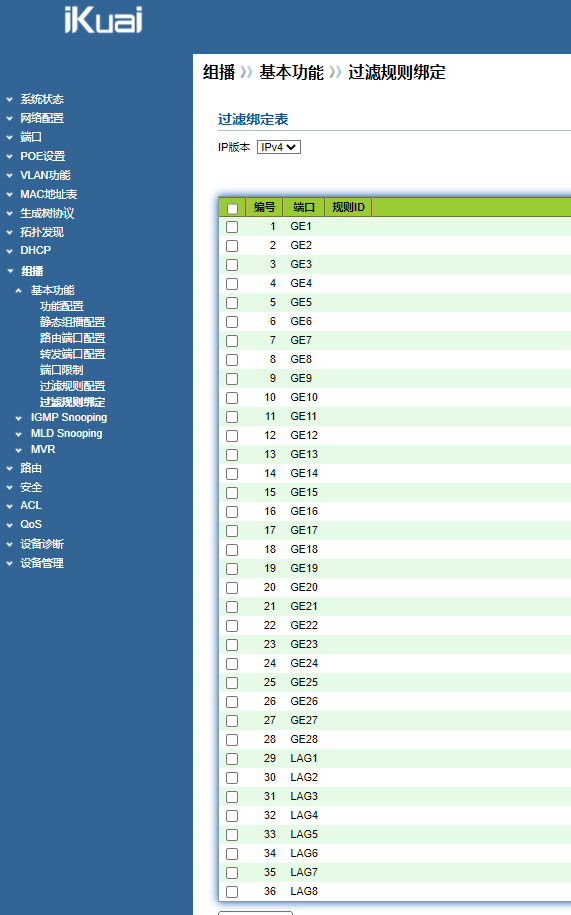Collapse the 组播 section arrow

click(10, 271)
